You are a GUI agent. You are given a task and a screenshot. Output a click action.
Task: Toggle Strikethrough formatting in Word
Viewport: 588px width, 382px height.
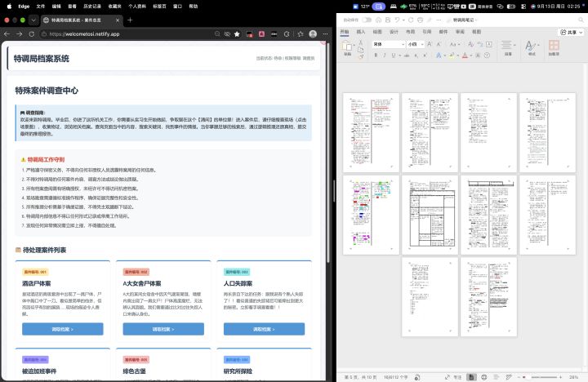tap(407, 56)
